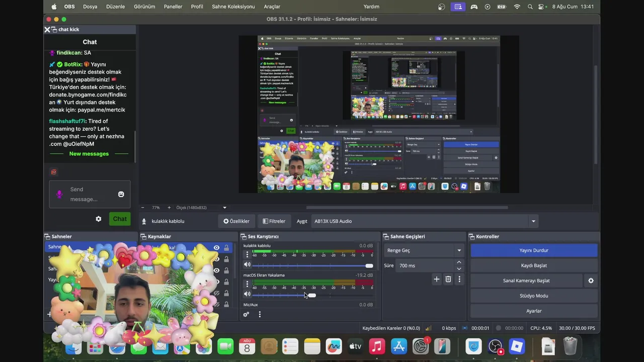This screenshot has height=362, width=644.
Task: Click the game controller menu bar icon
Action: [474, 7]
